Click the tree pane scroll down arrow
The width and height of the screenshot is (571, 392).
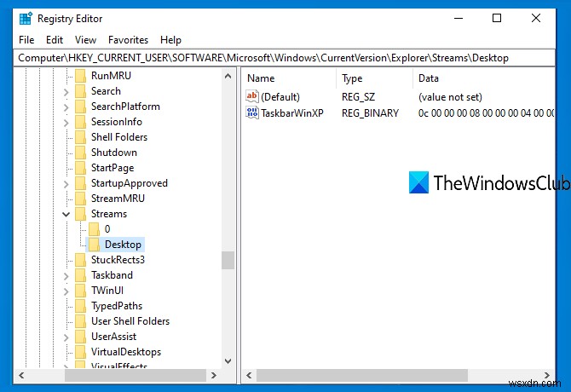(x=228, y=361)
